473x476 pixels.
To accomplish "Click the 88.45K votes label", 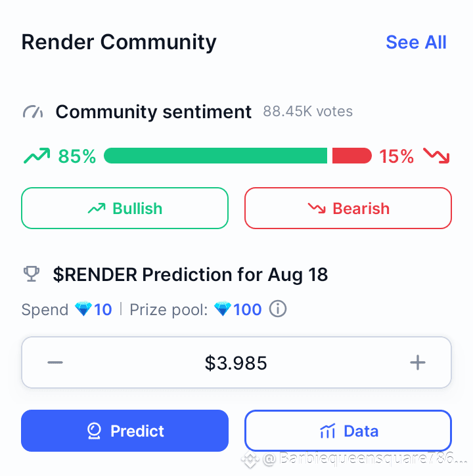I will coord(307,112).
